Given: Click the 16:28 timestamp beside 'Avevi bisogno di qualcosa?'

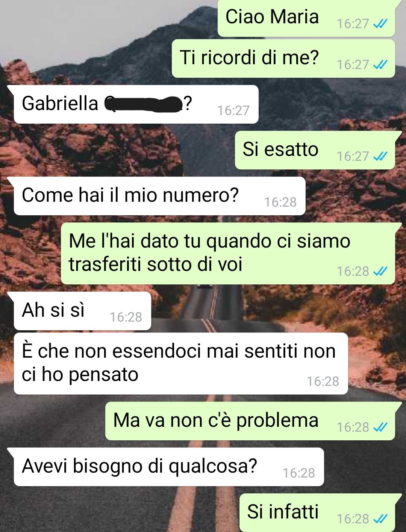Looking at the screenshot, I should (x=299, y=473).
